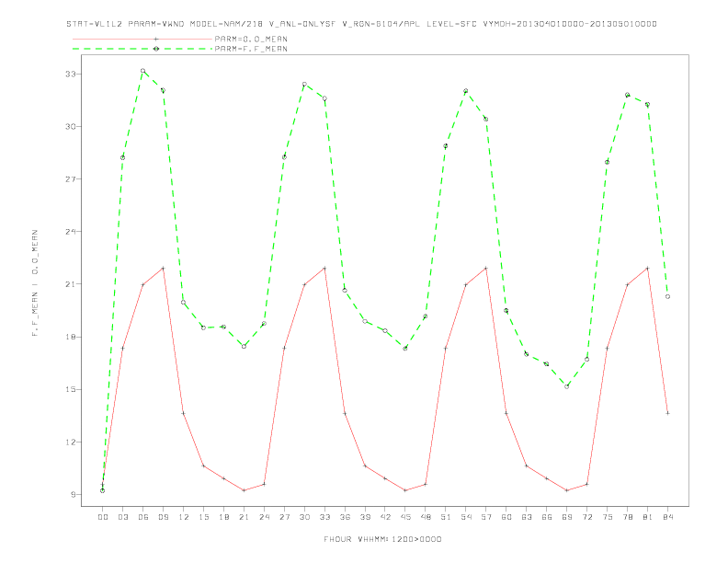728x563 pixels.
Task: Click the x-axis hour label 24
Action: point(264,517)
